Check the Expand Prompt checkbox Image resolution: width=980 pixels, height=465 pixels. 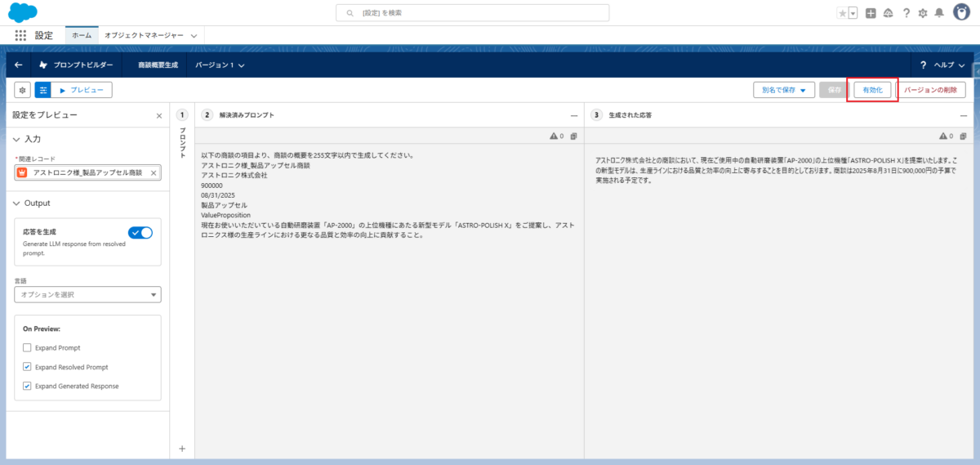click(27, 348)
